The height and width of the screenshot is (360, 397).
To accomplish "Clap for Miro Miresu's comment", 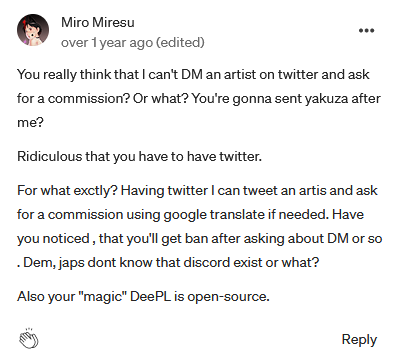I will point(29,338).
